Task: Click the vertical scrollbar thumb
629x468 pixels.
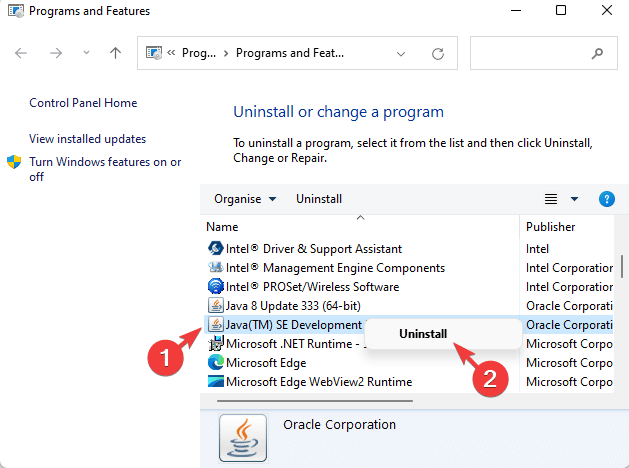Action: point(622,266)
